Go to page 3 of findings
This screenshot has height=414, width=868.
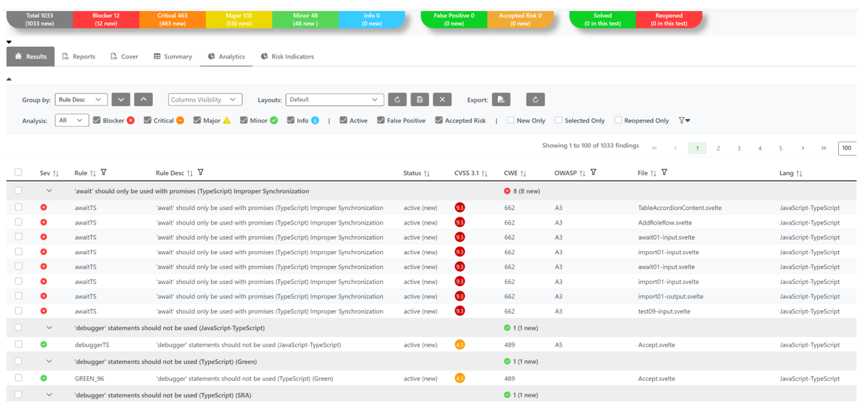click(739, 148)
